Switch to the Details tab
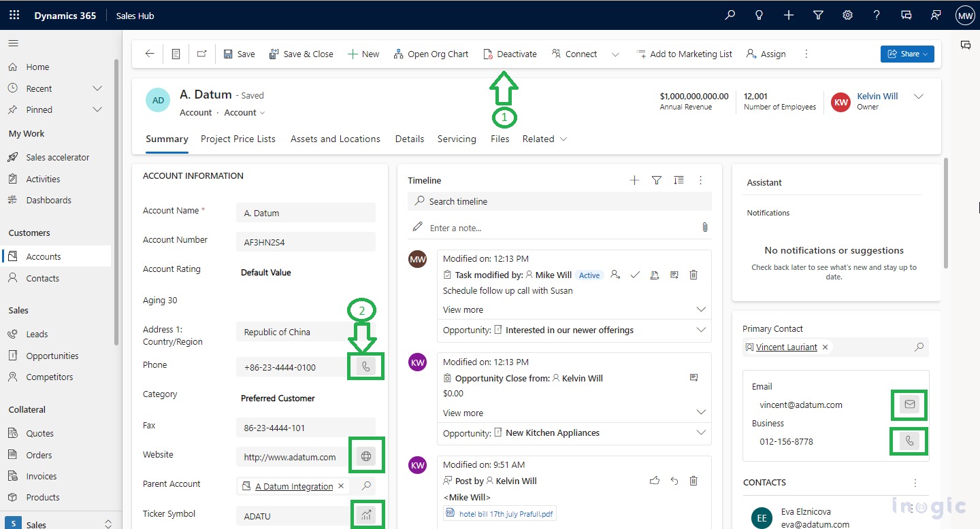This screenshot has height=529, width=980. tap(409, 139)
